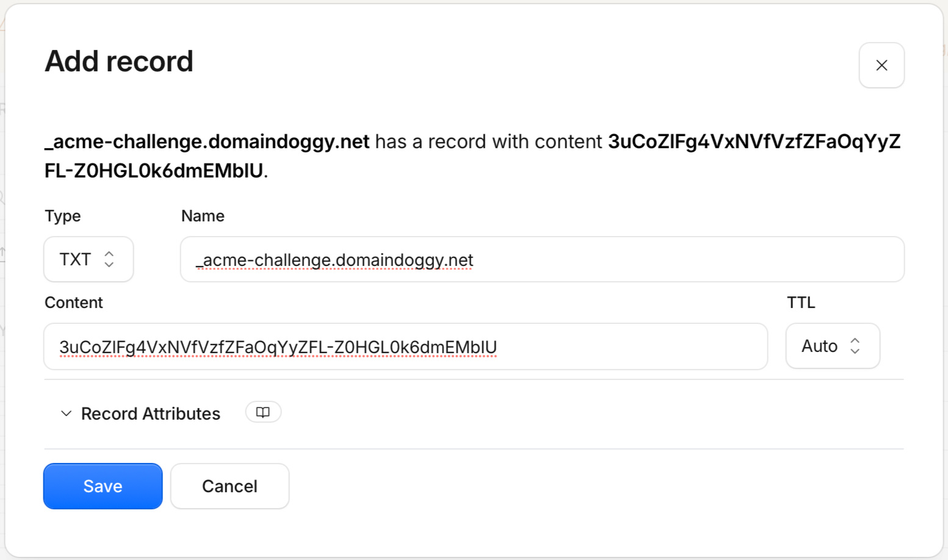This screenshot has height=560, width=948.
Task: Save the new TXT record
Action: [103, 486]
